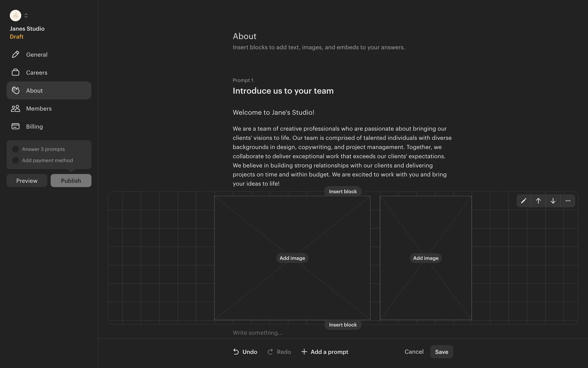Open the Billing section
588x368 pixels.
click(x=35, y=127)
